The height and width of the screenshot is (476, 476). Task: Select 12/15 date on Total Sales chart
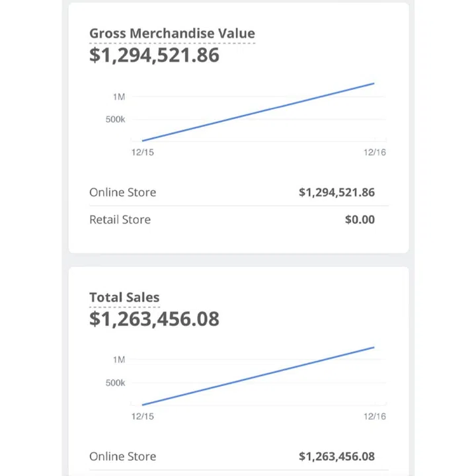click(142, 416)
